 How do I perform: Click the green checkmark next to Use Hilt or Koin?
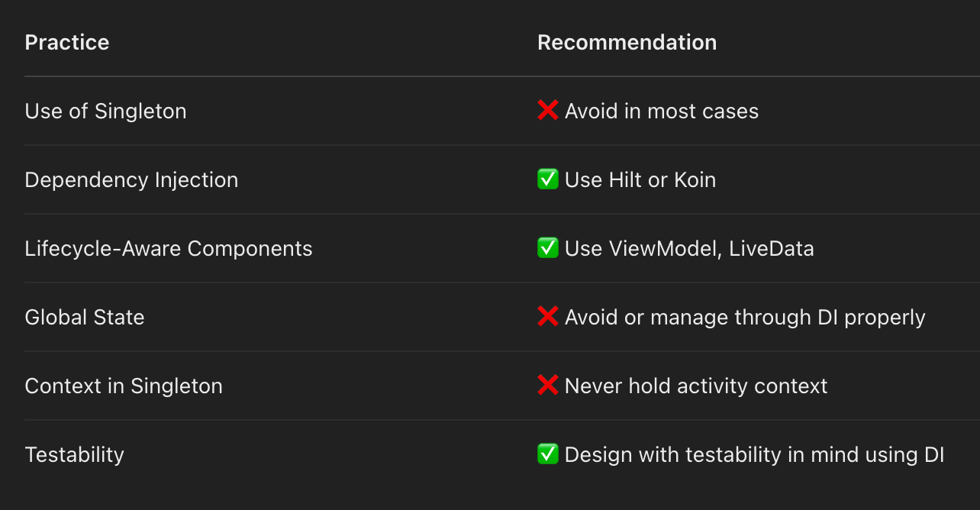[x=548, y=179]
